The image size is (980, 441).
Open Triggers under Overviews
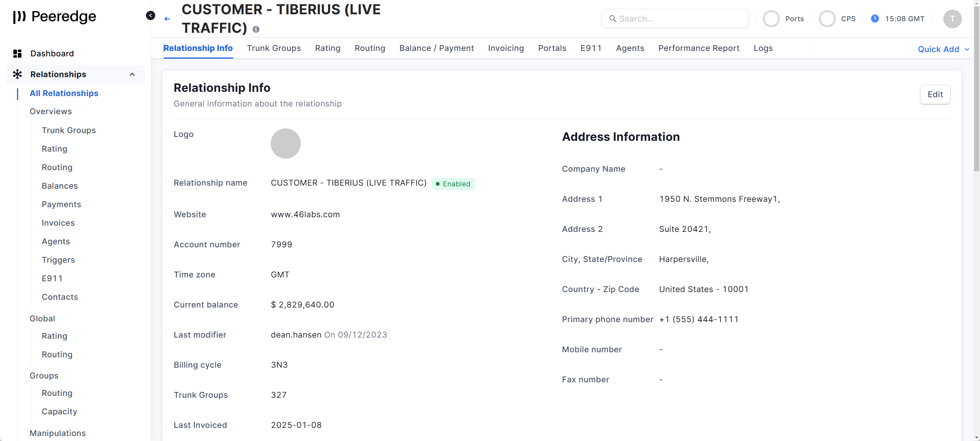(58, 260)
